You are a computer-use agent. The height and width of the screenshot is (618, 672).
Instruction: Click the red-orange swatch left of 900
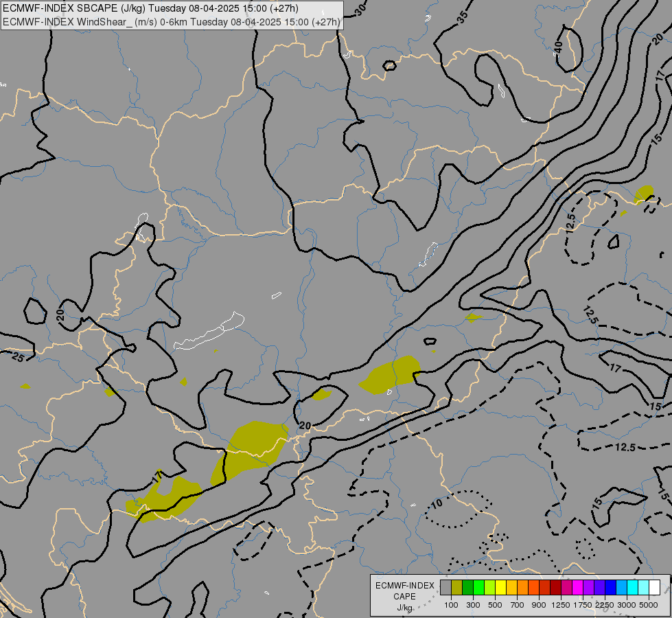(533, 587)
